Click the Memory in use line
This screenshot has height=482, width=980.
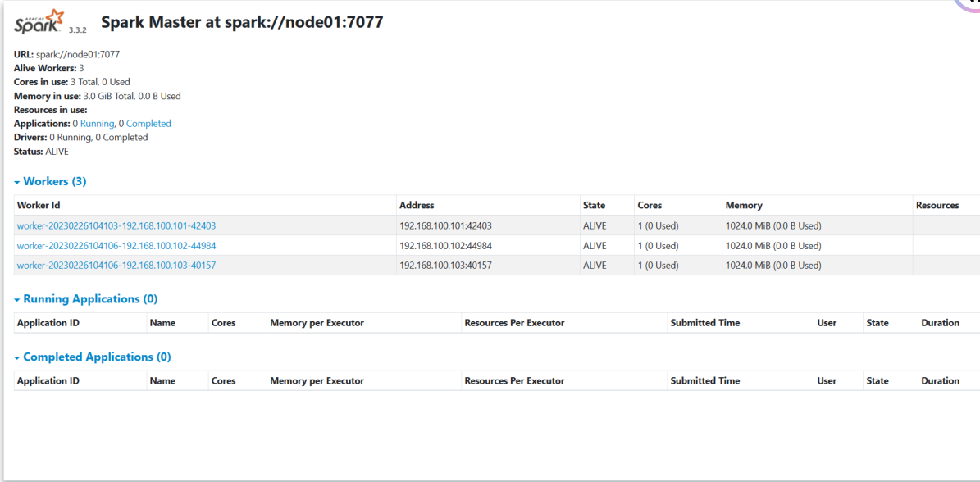[98, 96]
